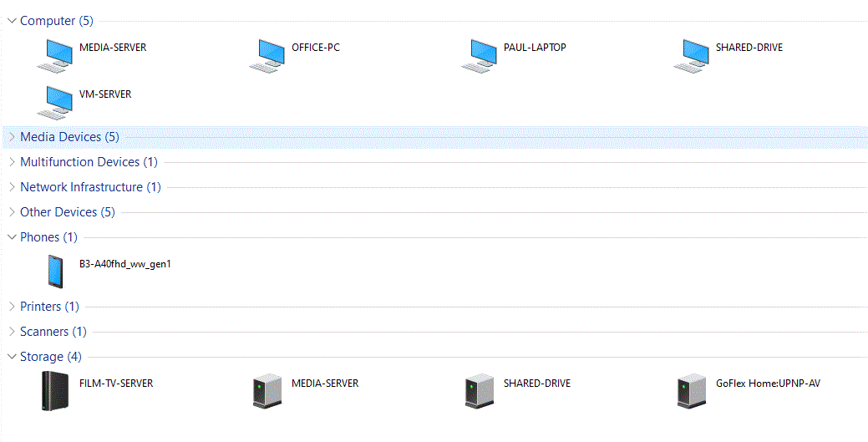Click the 'Phones (1)' header text

click(x=48, y=237)
